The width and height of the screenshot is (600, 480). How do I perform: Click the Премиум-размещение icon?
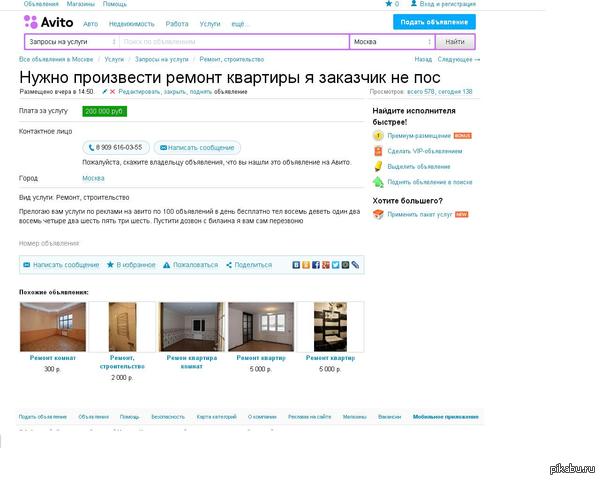[x=378, y=135]
